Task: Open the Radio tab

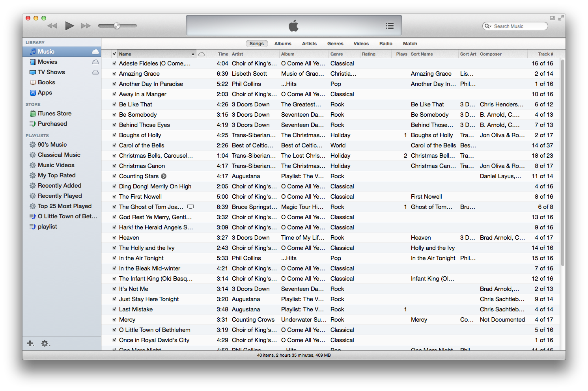Action: 386,44
